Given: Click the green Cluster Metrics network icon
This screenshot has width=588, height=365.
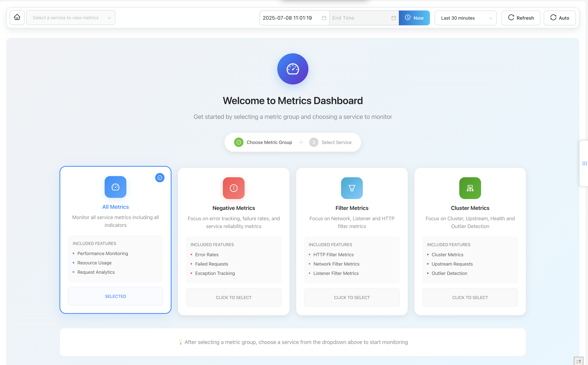Looking at the screenshot, I should pos(470,188).
